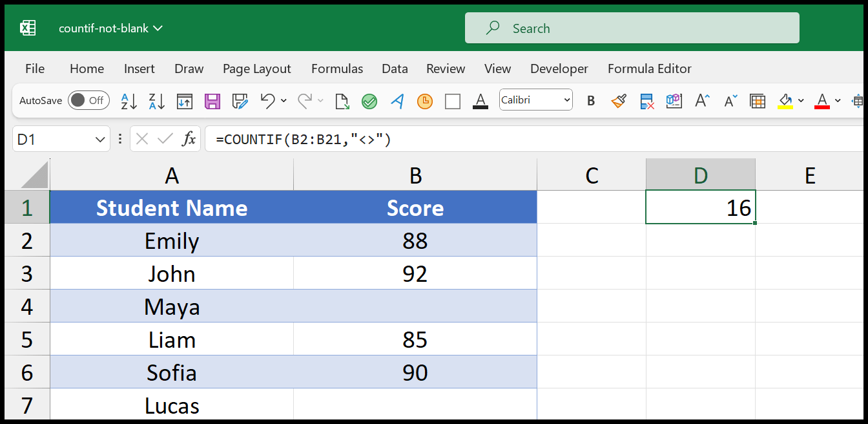868x424 pixels.
Task: Click the Undo icon
Action: [x=267, y=101]
